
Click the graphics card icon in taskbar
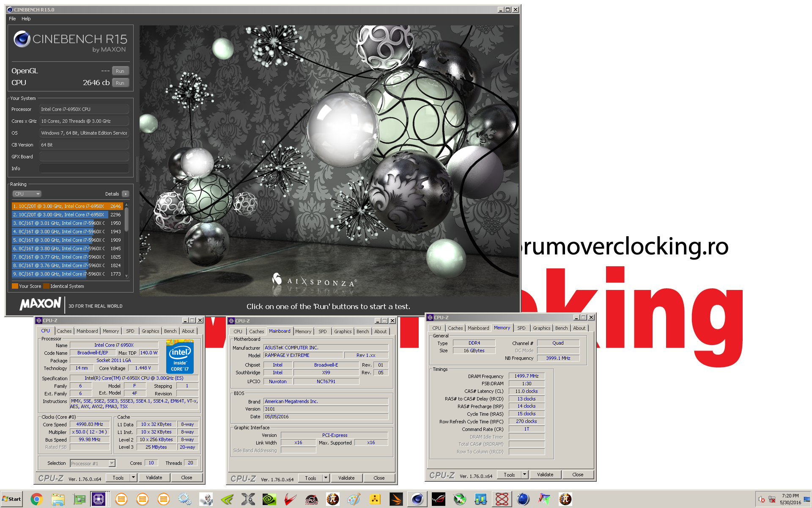(x=79, y=499)
